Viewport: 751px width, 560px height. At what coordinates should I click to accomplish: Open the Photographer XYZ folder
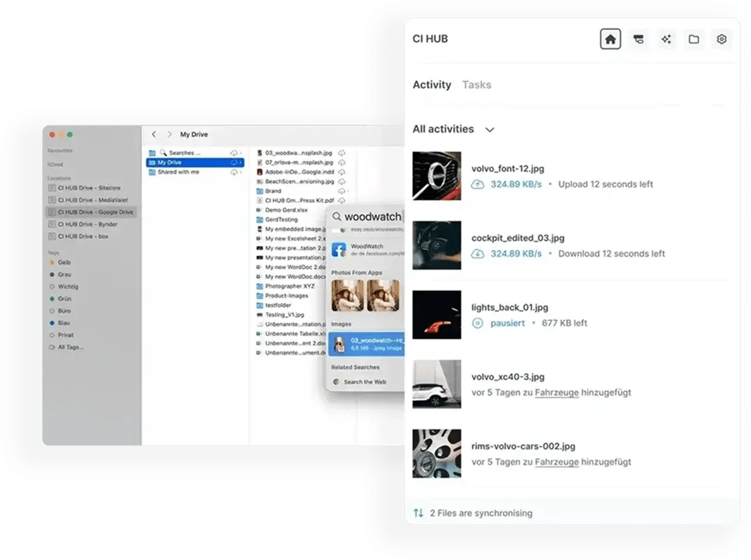(x=286, y=286)
